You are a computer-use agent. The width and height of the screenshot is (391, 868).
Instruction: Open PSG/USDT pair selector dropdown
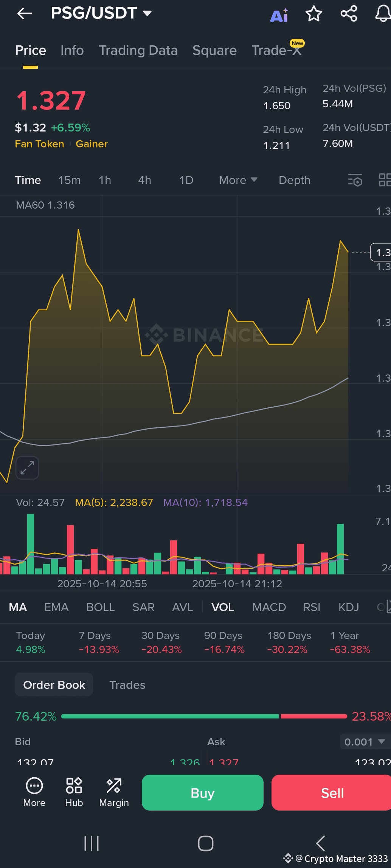point(101,13)
